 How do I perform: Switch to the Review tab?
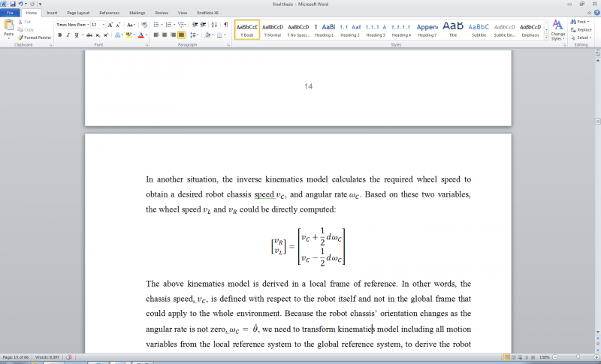click(162, 13)
